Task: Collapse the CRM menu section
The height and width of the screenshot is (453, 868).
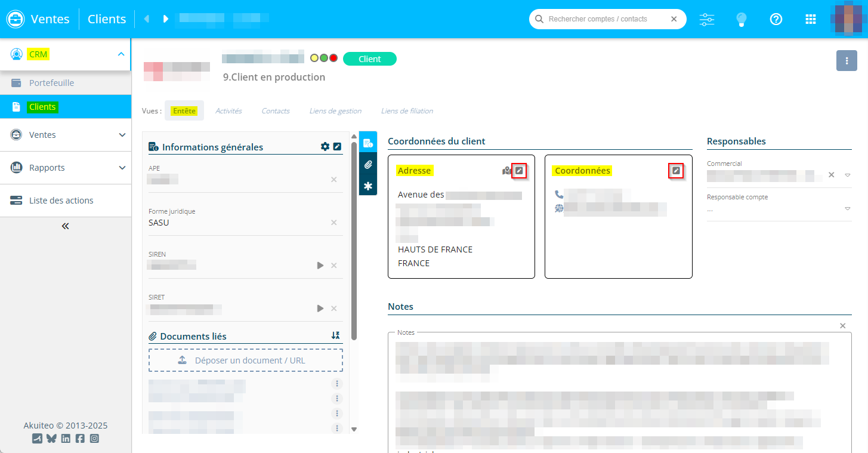Action: (121, 54)
